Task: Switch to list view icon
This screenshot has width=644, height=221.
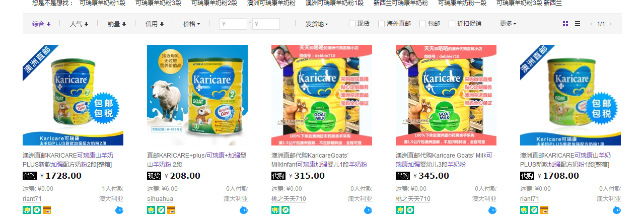Action: [578, 24]
